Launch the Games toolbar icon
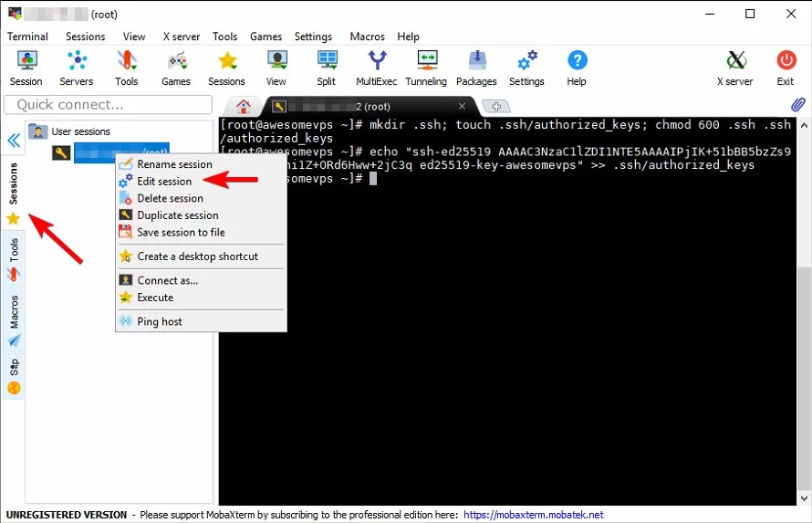Screen dimensions: 812x523 [176, 68]
